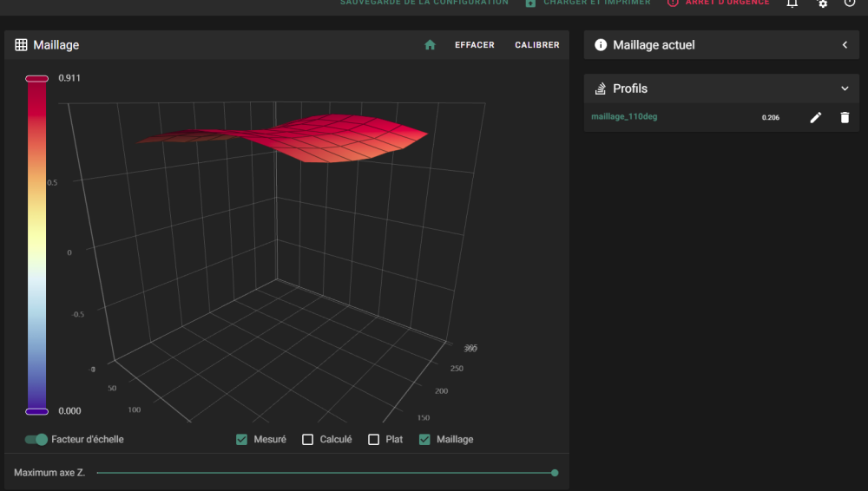868x491 pixels.
Task: Check the Calculé checkbox
Action: pos(308,440)
